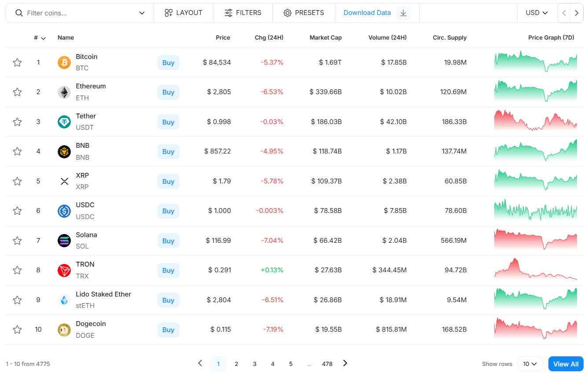This screenshot has height=377, width=588.
Task: Open the USD currency dropdown
Action: coord(537,13)
